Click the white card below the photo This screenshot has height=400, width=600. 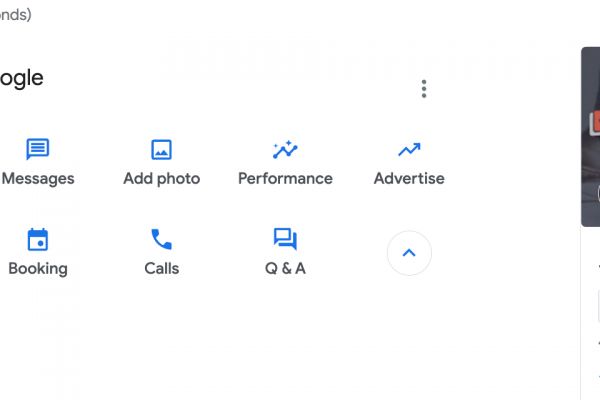591,320
